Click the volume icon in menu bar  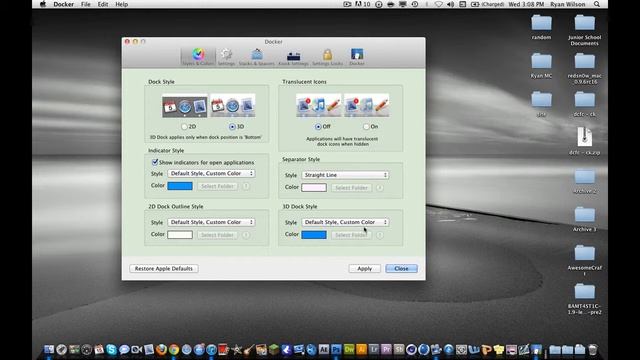coord(451,4)
